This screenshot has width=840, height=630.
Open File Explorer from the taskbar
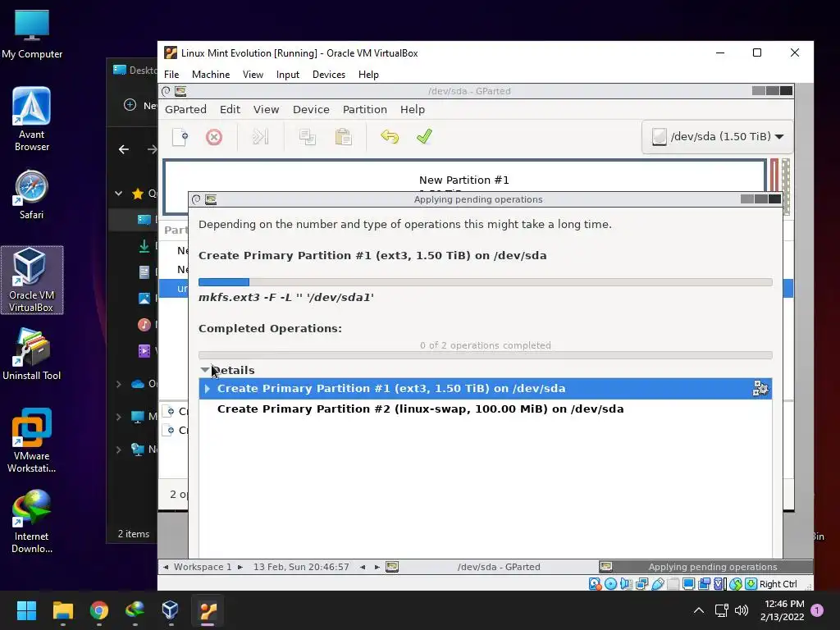[x=62, y=610]
